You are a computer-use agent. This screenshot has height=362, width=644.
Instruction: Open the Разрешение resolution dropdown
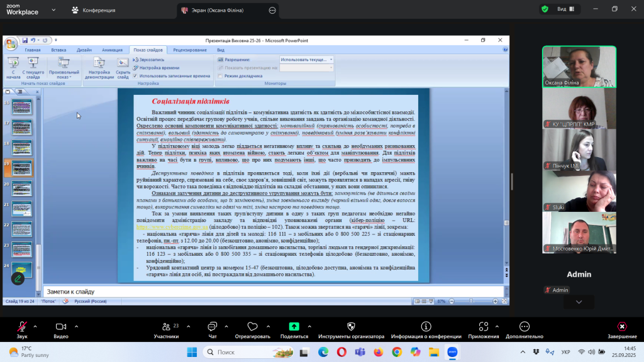pyautogui.click(x=306, y=60)
